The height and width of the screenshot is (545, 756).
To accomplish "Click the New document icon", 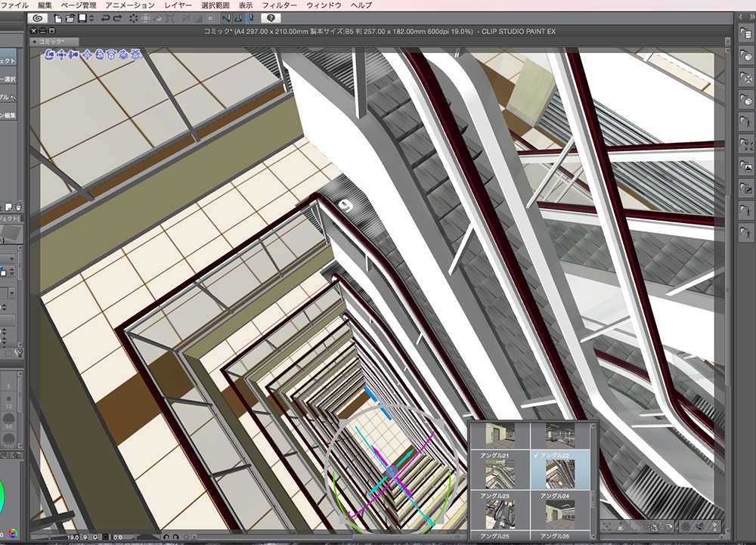I will [57, 17].
